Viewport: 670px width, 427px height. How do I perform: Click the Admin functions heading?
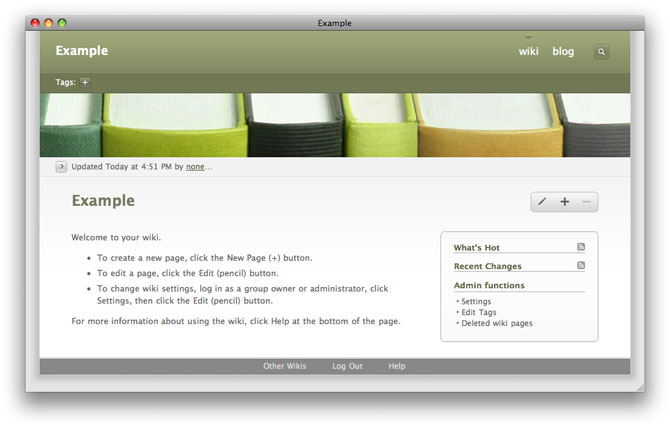click(489, 285)
